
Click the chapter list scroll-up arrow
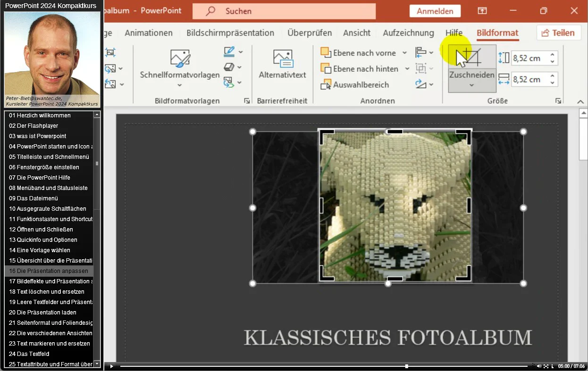click(97, 114)
